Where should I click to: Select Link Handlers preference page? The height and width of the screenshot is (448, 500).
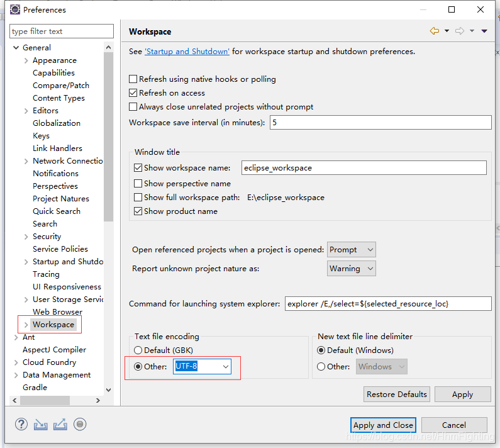[57, 148]
